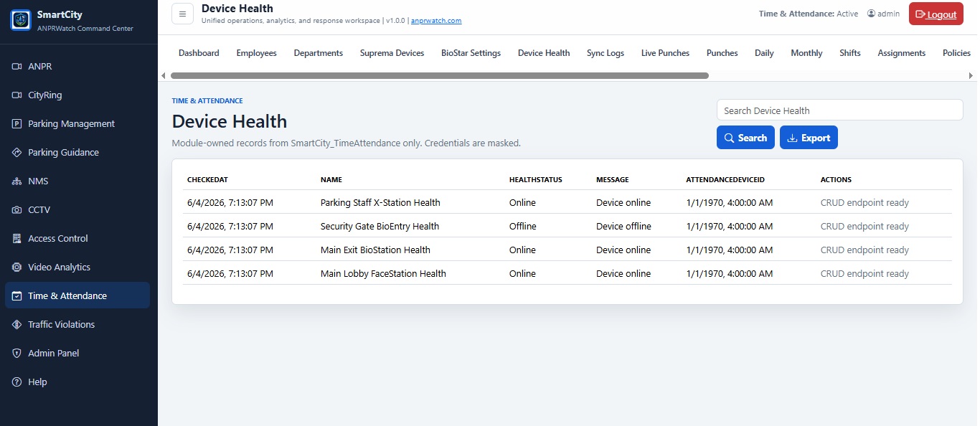Open the Punches tab

pyautogui.click(x=722, y=53)
